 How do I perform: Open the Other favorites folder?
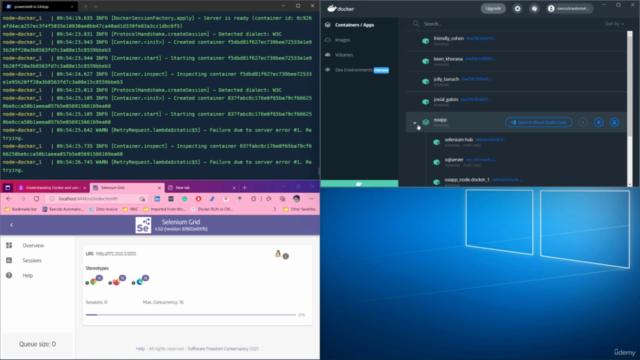pos(299,209)
